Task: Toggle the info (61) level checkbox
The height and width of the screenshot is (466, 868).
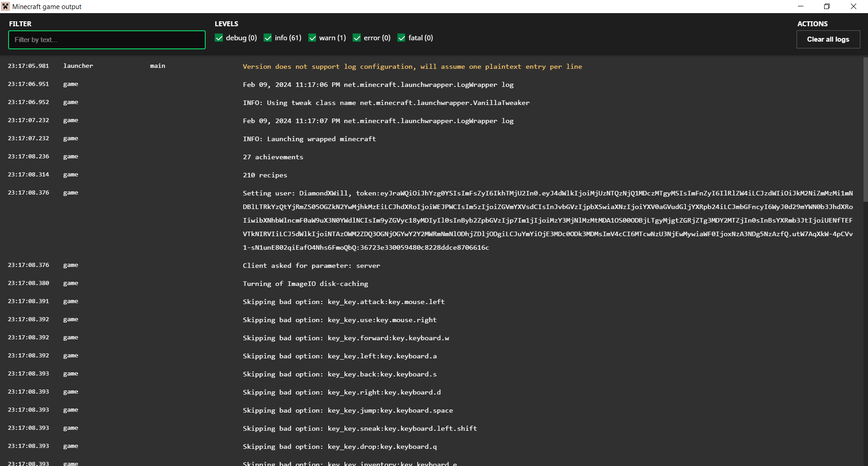Action: click(268, 38)
